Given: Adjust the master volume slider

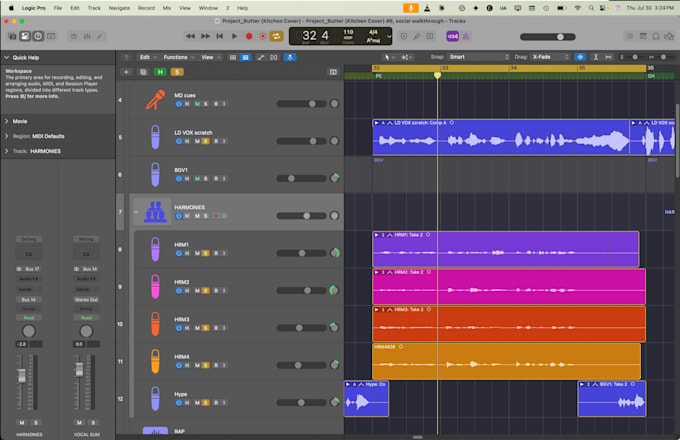Looking at the screenshot, I should pos(548,37).
